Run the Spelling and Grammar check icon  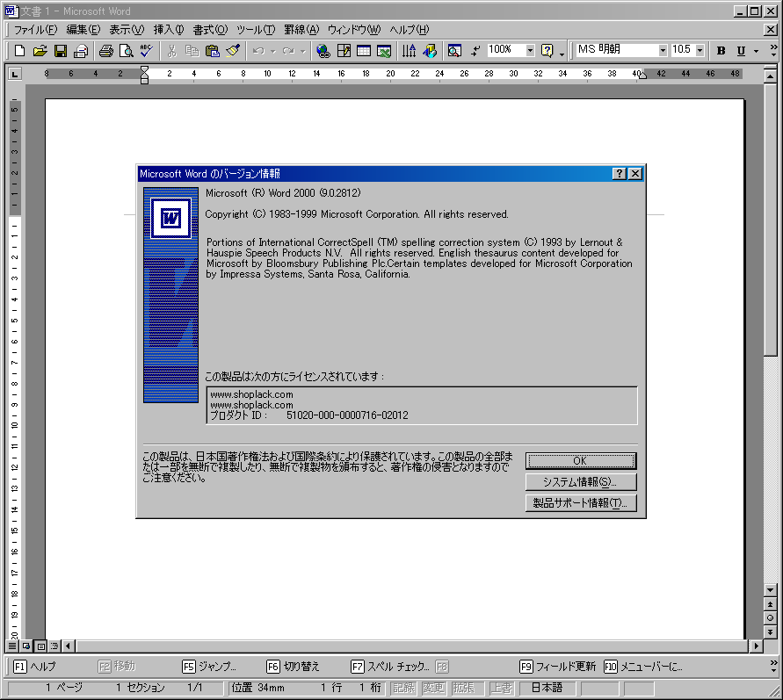pos(147,51)
